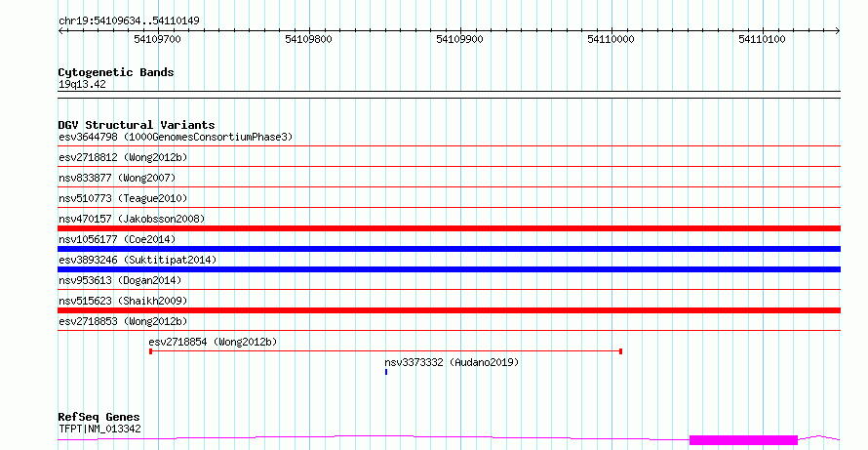Open variant nsv510773 (Teague2010)

[123, 198]
